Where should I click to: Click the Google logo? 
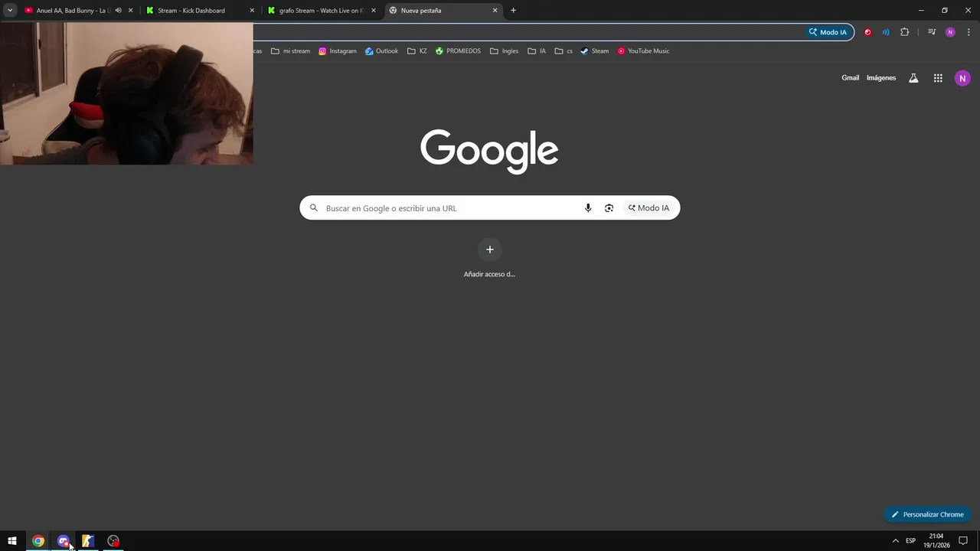[489, 151]
